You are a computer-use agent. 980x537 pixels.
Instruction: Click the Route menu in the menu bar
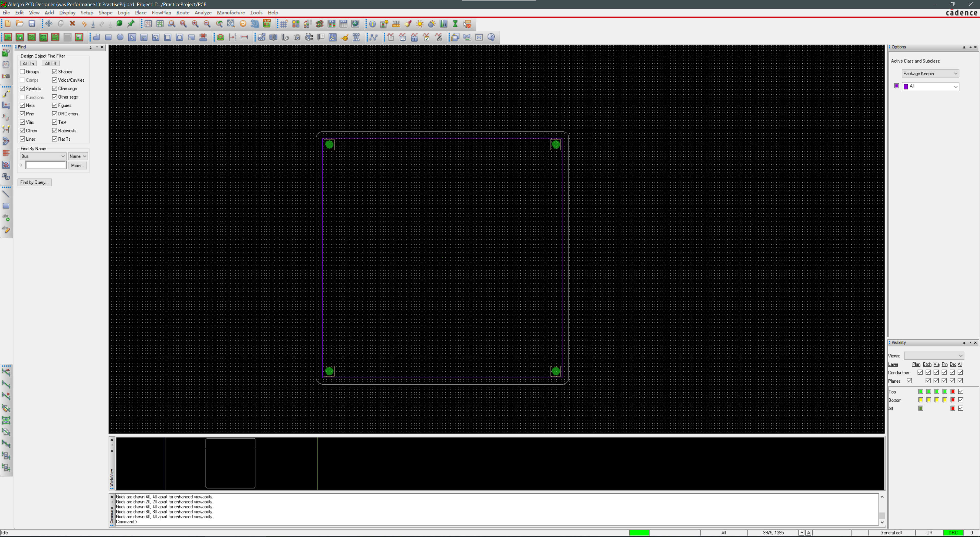pos(183,13)
